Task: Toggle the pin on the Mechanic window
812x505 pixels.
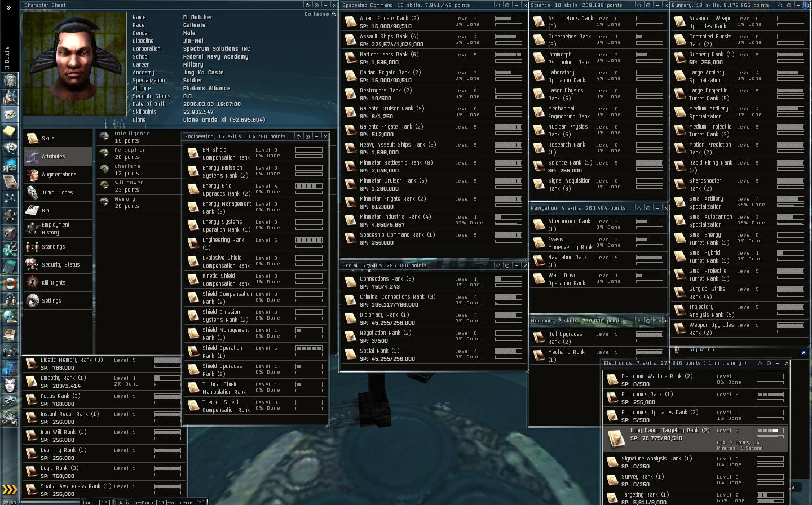Action: click(639, 321)
